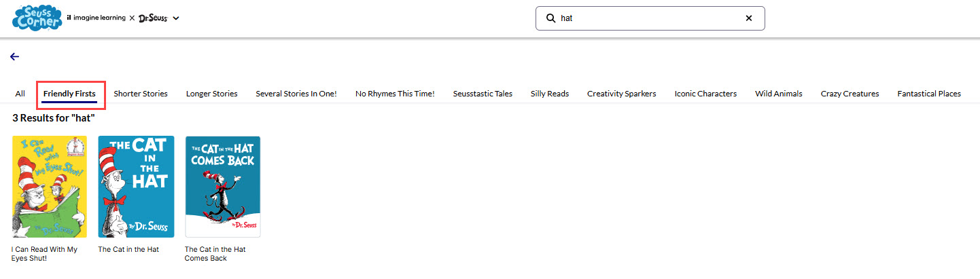Go back using the left arrow
This screenshot has width=980, height=279.
pyautogui.click(x=14, y=57)
